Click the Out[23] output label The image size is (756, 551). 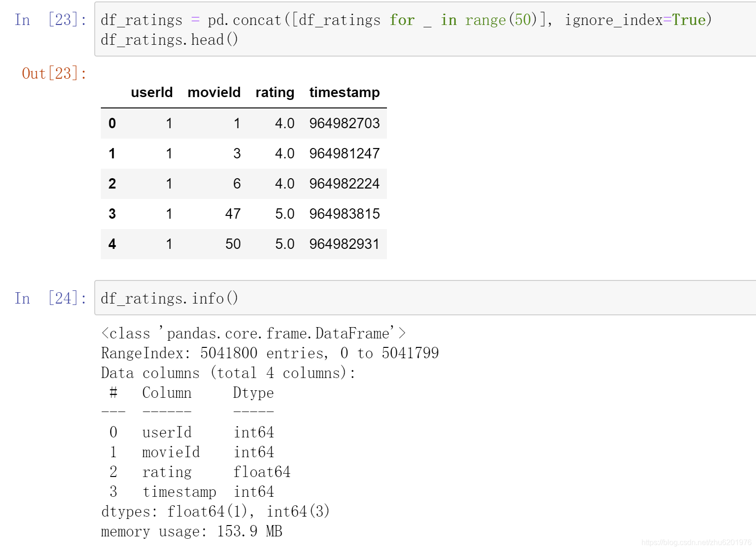coord(54,73)
